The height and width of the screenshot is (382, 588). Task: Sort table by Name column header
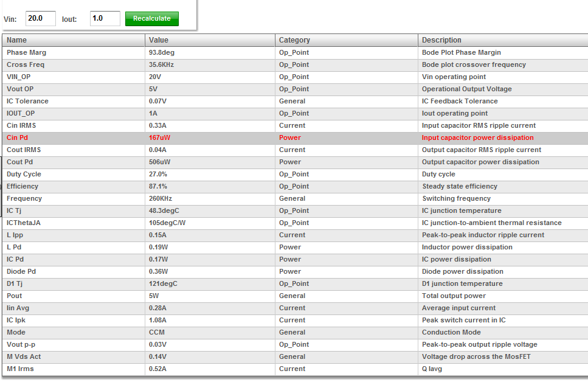74,40
